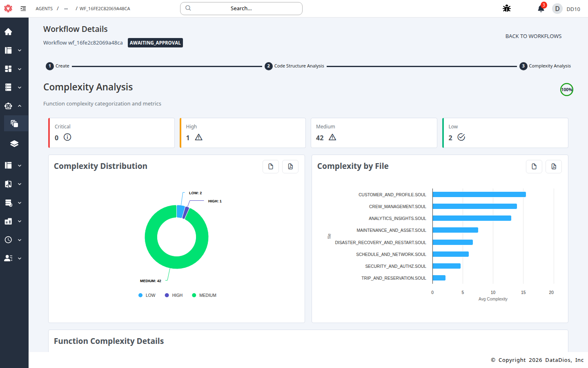Toggle the LOW legend entry on the donut chart
The height and width of the screenshot is (368, 588).
147,295
